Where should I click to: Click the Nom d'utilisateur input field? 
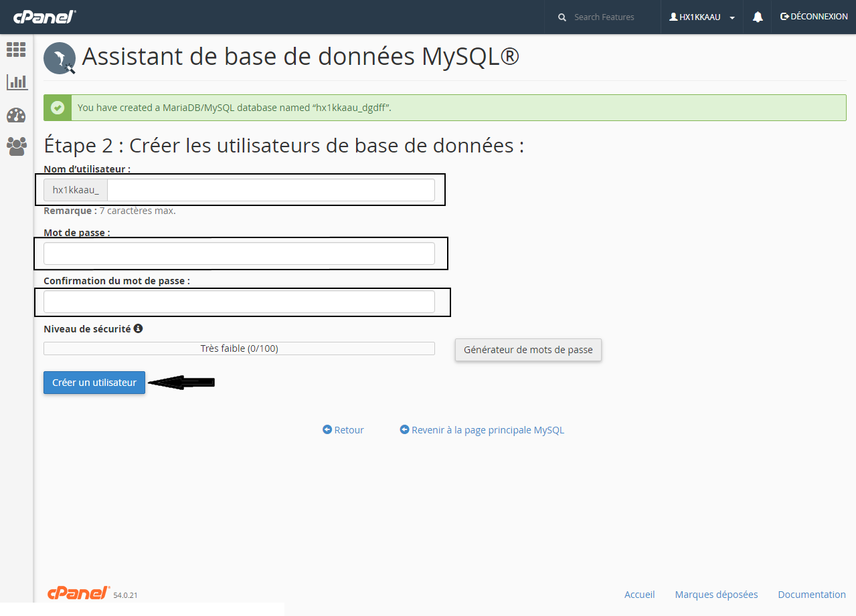270,190
